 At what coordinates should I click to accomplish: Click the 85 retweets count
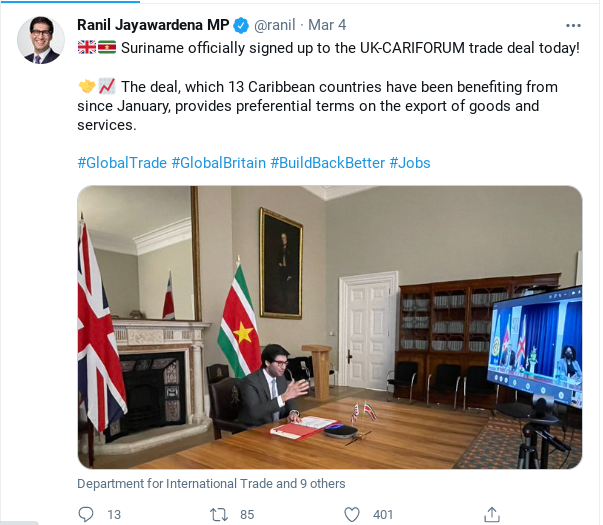pos(247,515)
